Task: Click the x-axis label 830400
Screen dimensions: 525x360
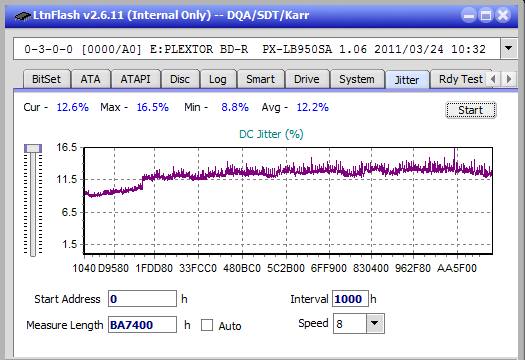Action: pos(371,268)
